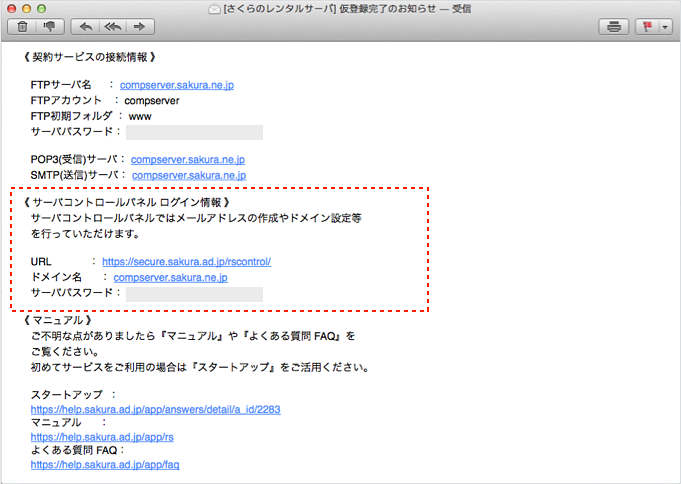
Task: Click the heading サーバコントロールパネル ログイン情報
Action: pyautogui.click(x=126, y=202)
